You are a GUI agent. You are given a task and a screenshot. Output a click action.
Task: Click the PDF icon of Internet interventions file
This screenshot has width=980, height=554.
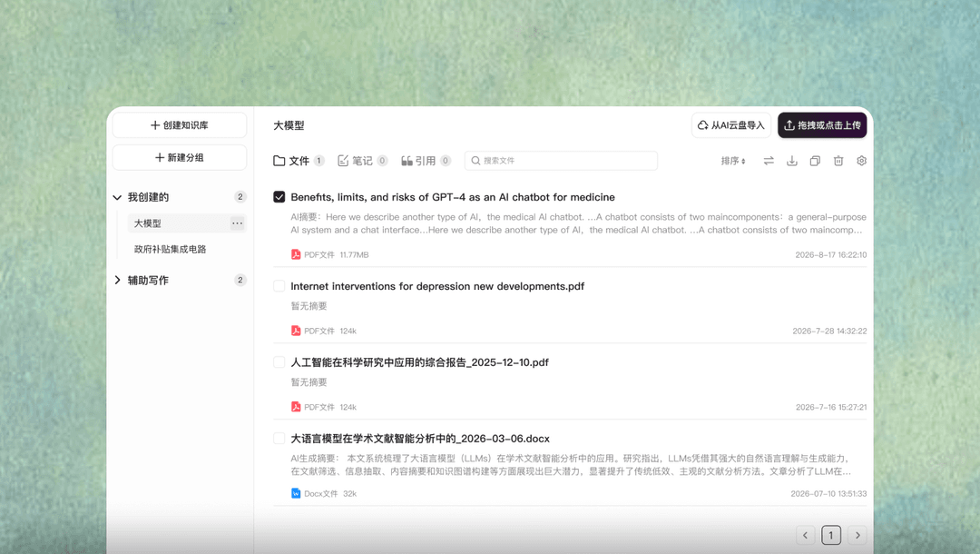click(x=296, y=331)
